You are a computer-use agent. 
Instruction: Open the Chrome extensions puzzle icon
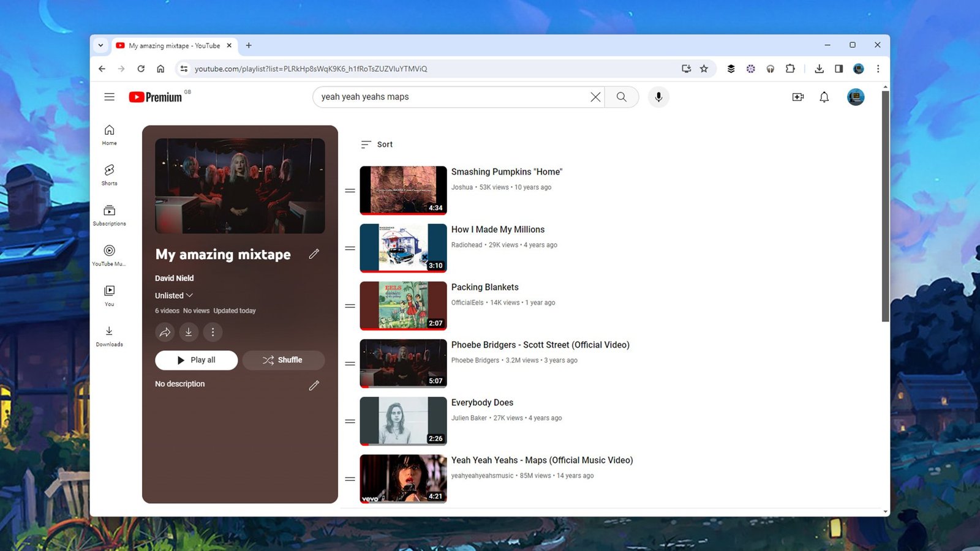(x=790, y=69)
